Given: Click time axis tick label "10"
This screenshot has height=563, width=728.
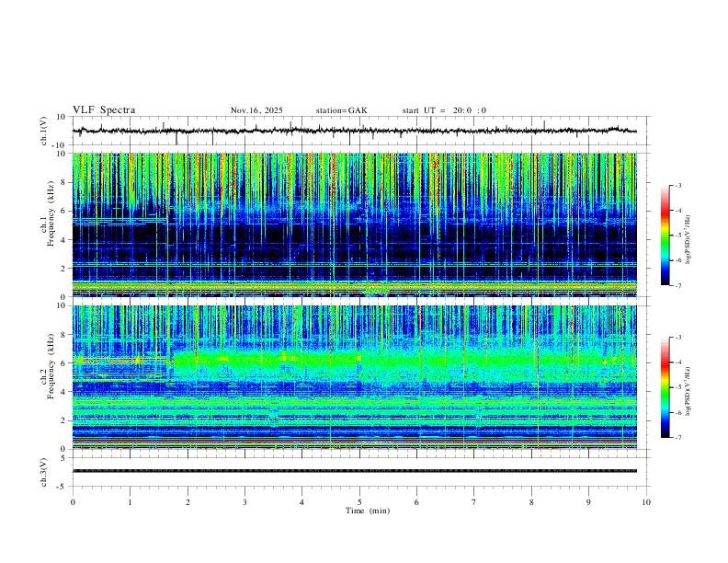Looking at the screenshot, I should (x=646, y=502).
